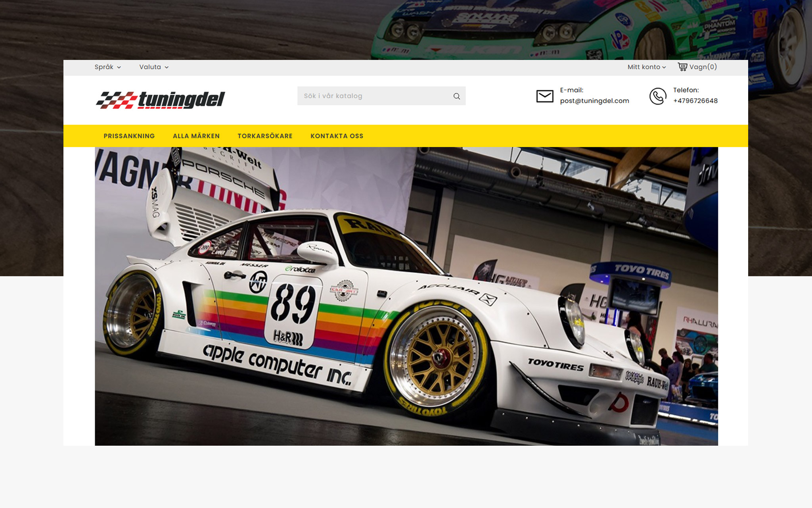Expand the Mitt konto account menu
Screen dimensions: 812x508
(646, 67)
